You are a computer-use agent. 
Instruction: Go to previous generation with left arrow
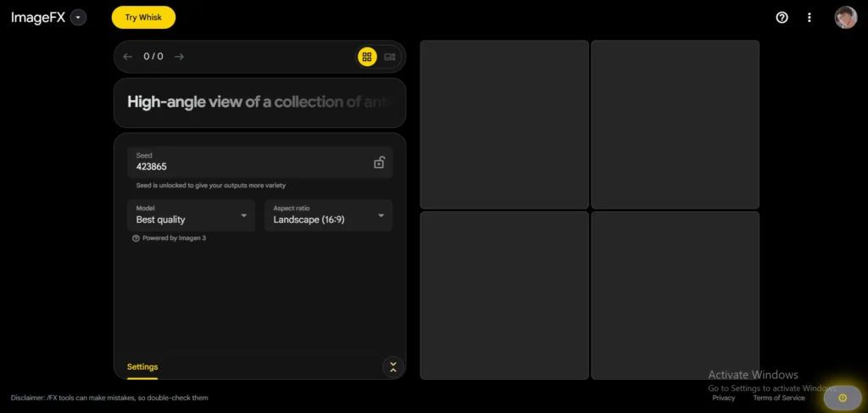pyautogui.click(x=128, y=57)
